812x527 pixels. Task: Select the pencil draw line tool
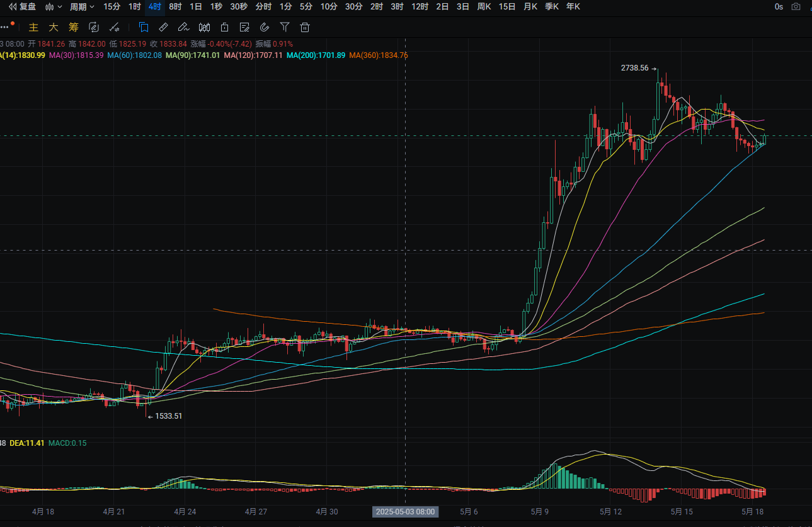tap(183, 27)
